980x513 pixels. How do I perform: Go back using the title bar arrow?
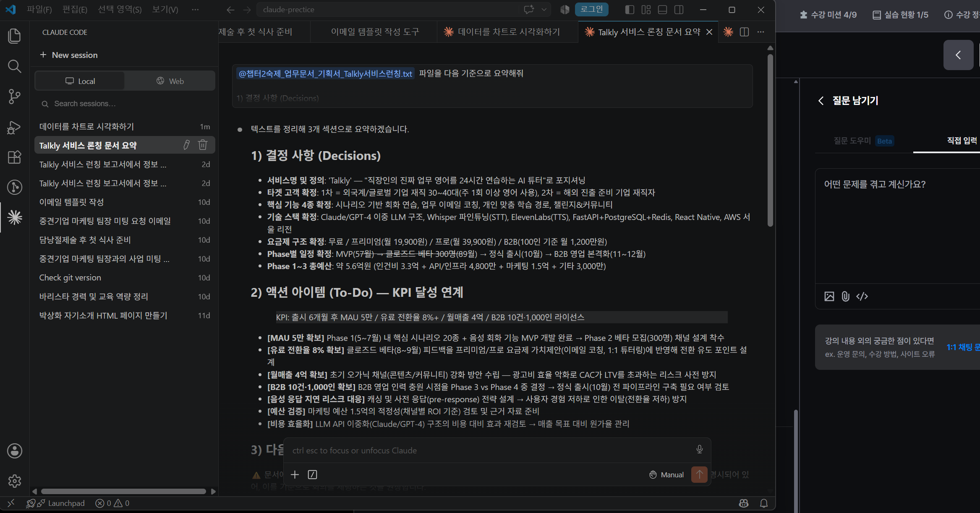point(230,10)
